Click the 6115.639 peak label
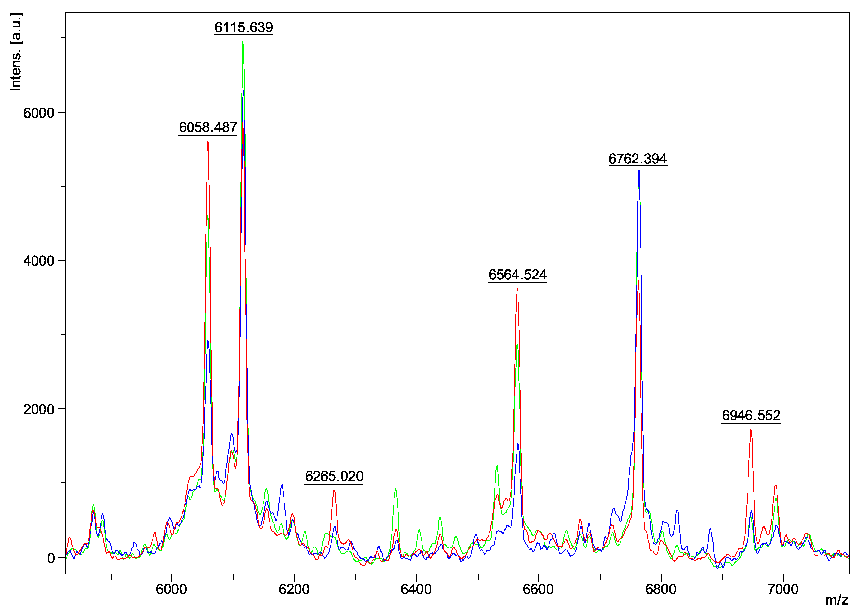Viewport: 857px width, 616px height. (x=243, y=27)
